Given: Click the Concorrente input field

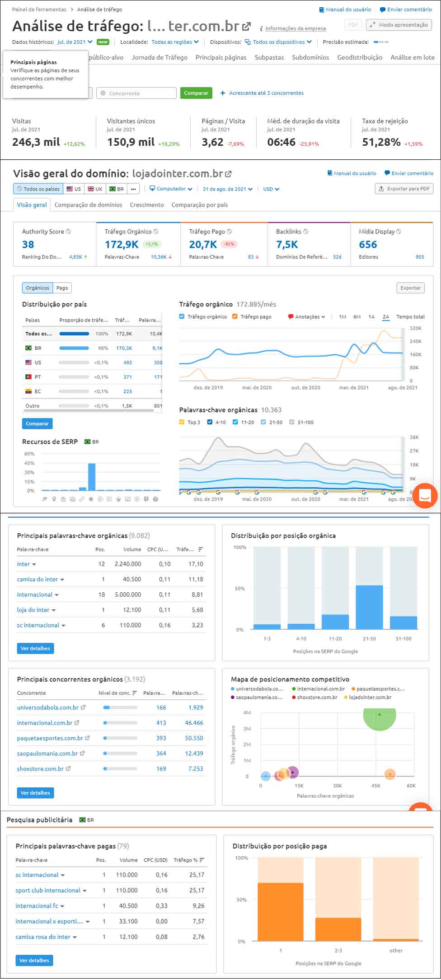Looking at the screenshot, I should tap(136, 93).
